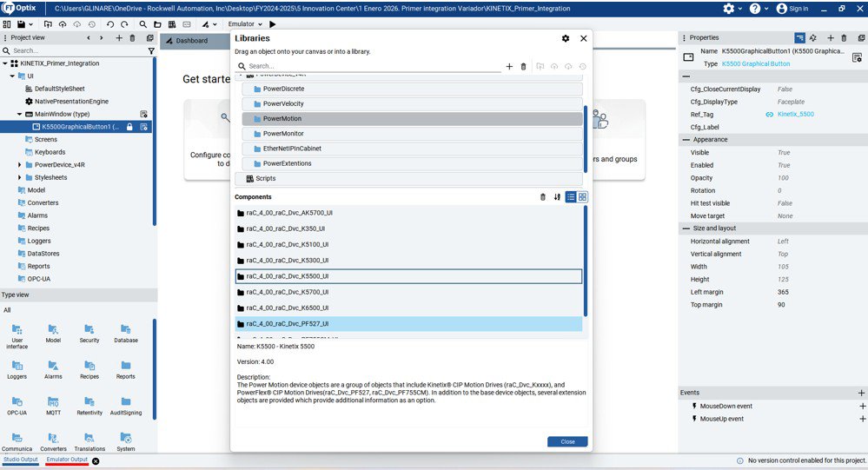Click the cloud upload push icon in top toolbar
Screen dimensions: 868x470
(63, 24)
